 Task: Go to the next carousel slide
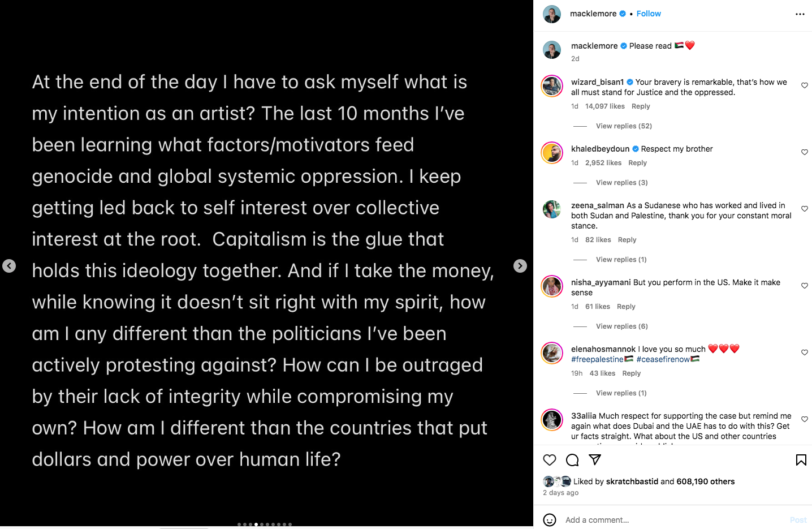520,266
